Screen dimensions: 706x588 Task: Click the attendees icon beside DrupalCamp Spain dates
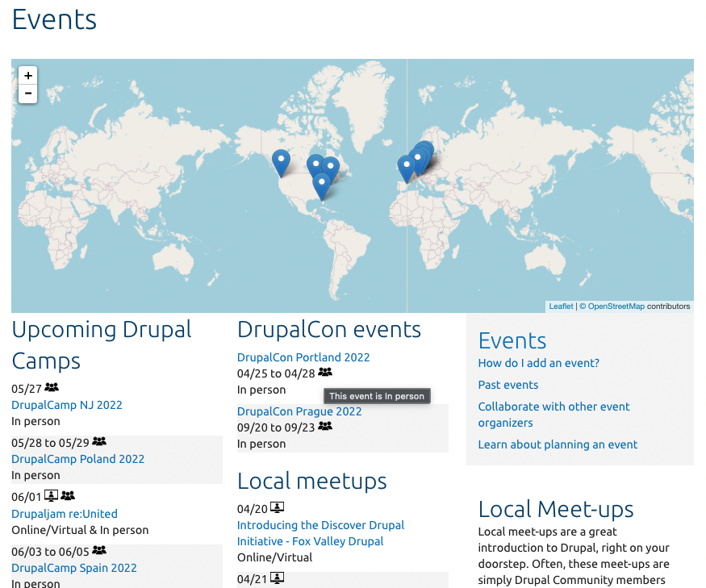98,549
